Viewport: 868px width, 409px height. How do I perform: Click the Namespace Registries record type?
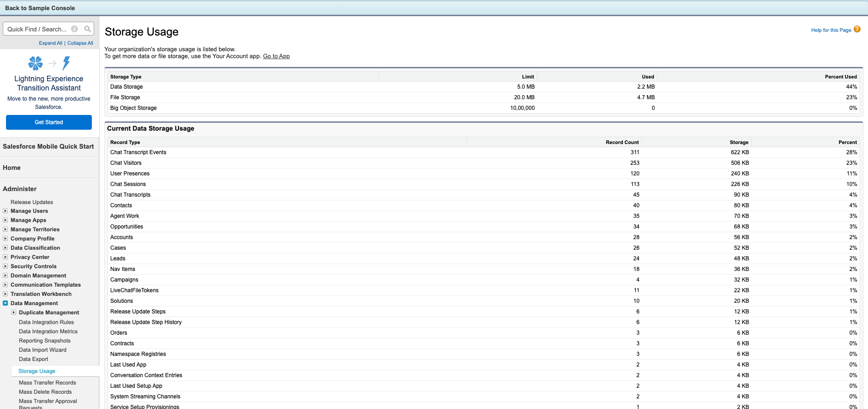pos(138,354)
